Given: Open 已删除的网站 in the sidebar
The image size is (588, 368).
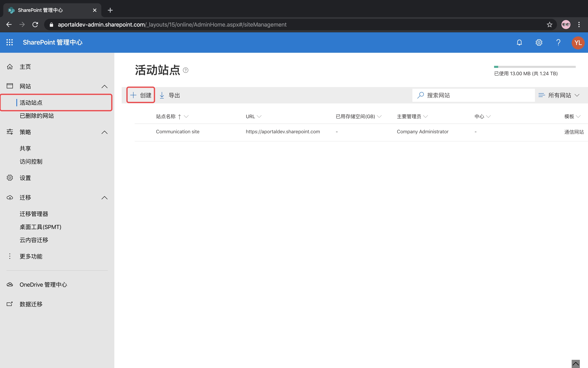Looking at the screenshot, I should click(37, 116).
